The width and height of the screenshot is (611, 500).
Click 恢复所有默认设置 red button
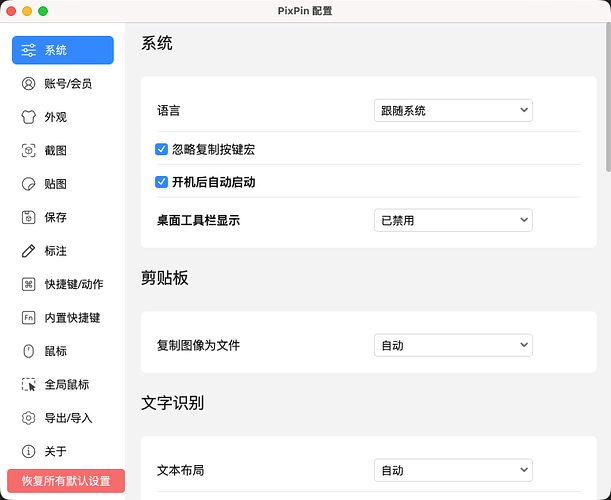coord(66,481)
